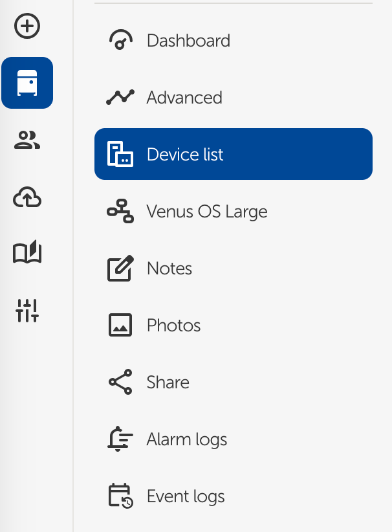Click the Venus OS Large nodes icon

[x=119, y=211]
